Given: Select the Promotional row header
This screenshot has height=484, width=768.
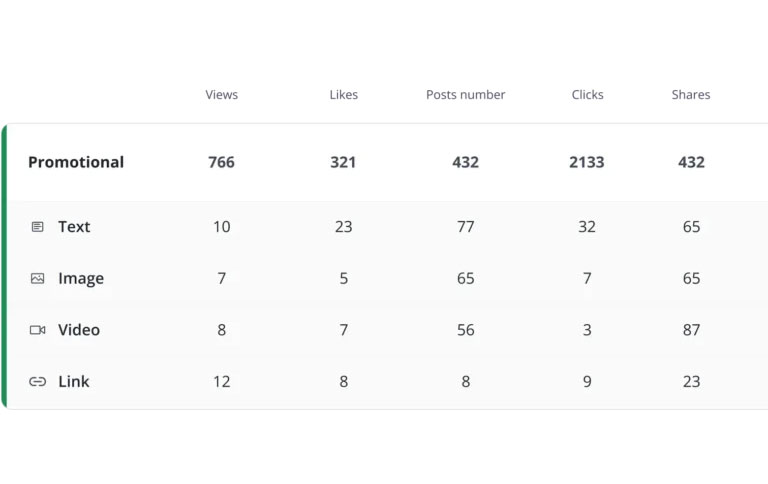Looking at the screenshot, I should pyautogui.click(x=76, y=162).
